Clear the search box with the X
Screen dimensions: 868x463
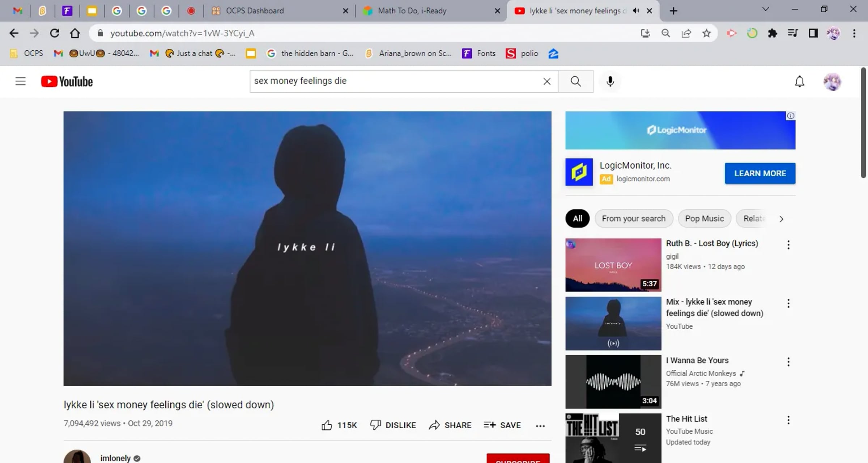(x=547, y=81)
